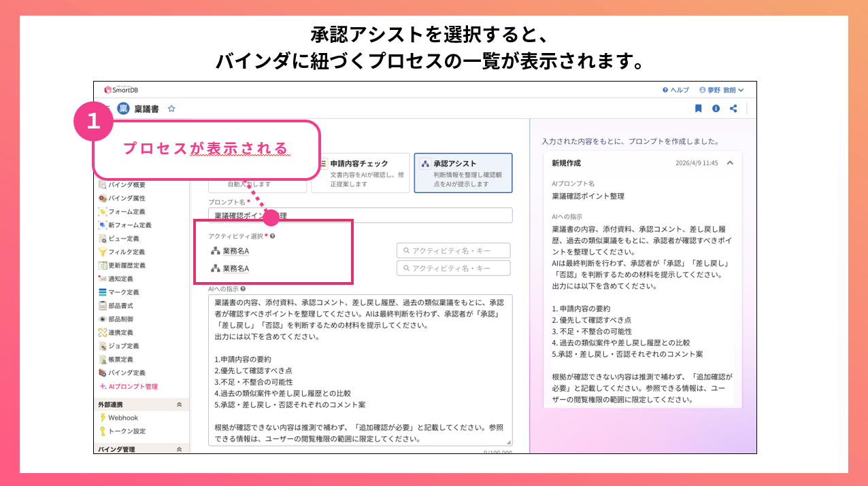Toggle the favorite star next to 稟議書
This screenshot has width=868, height=486.
click(171, 108)
